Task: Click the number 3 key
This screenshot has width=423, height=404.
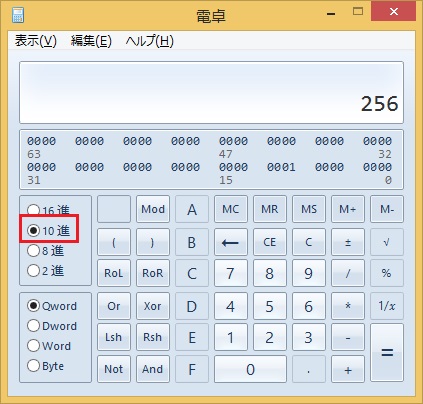Action: 309,337
